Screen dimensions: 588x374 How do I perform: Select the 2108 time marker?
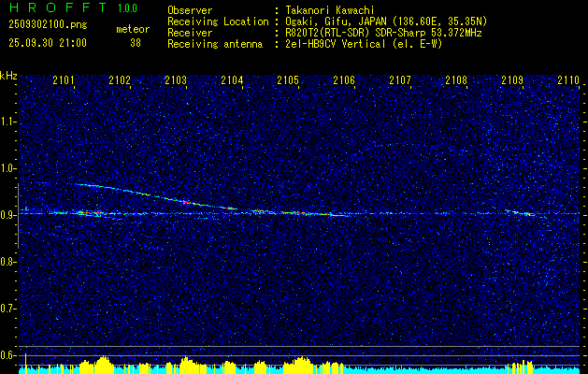click(456, 81)
